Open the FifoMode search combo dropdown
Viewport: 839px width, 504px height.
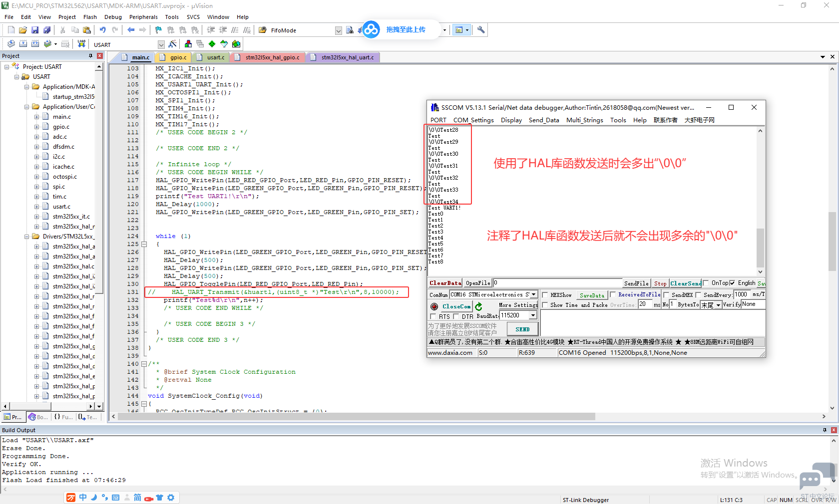point(338,30)
